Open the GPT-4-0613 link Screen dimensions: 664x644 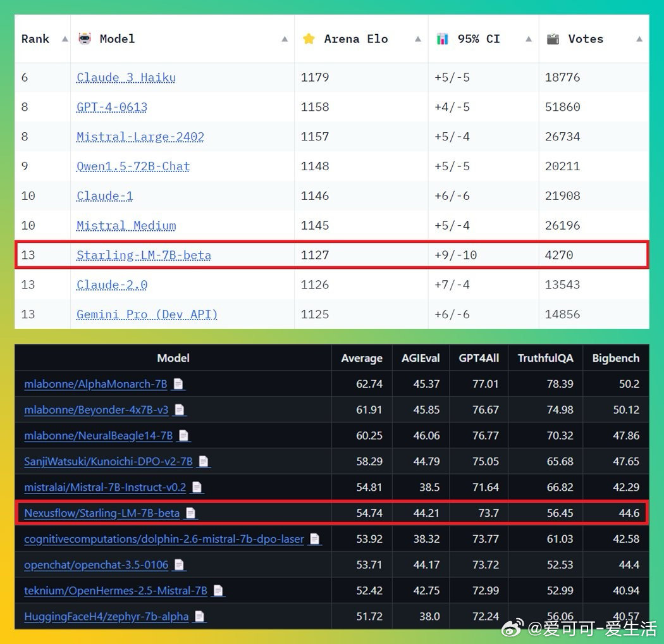point(112,107)
